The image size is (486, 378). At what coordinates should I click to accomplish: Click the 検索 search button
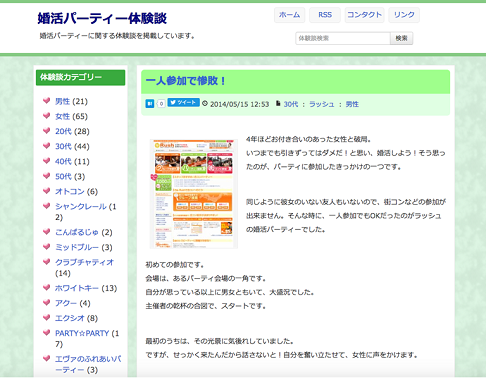point(401,38)
